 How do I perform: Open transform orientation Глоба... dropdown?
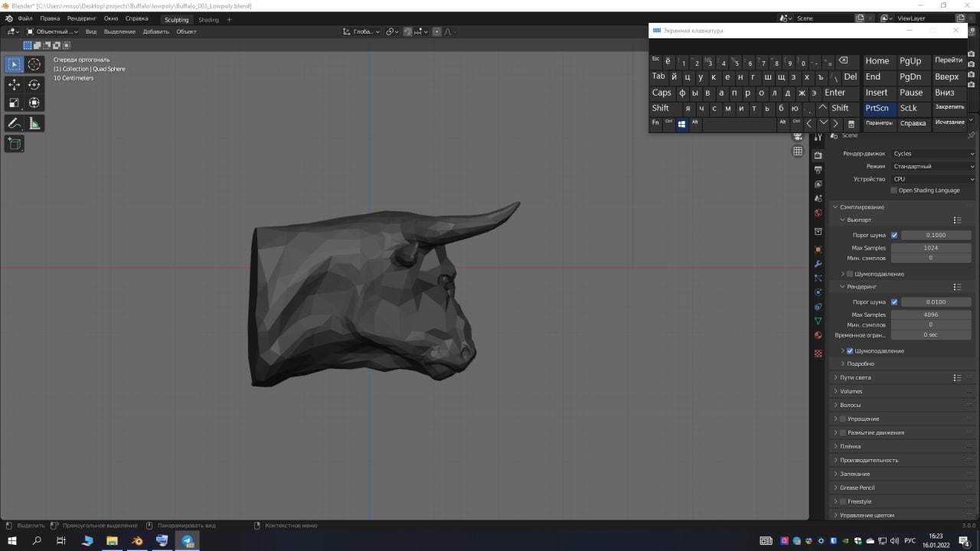coord(361,31)
